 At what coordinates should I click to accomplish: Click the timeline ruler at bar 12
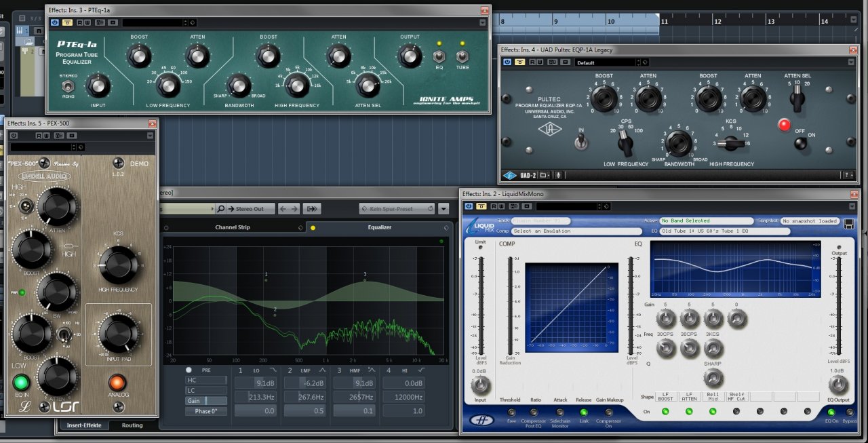pyautogui.click(x=716, y=21)
